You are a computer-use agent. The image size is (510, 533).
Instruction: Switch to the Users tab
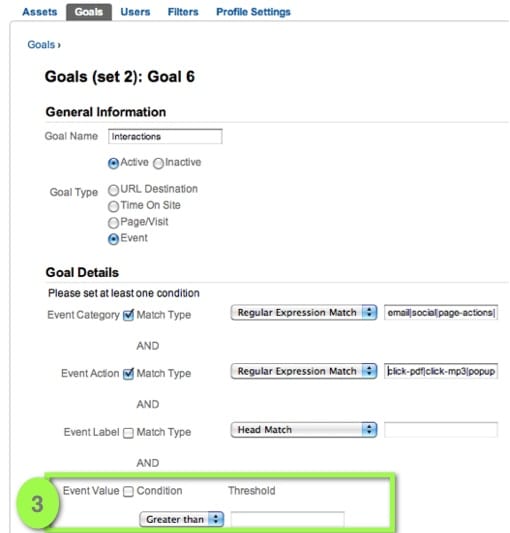pyautogui.click(x=135, y=12)
